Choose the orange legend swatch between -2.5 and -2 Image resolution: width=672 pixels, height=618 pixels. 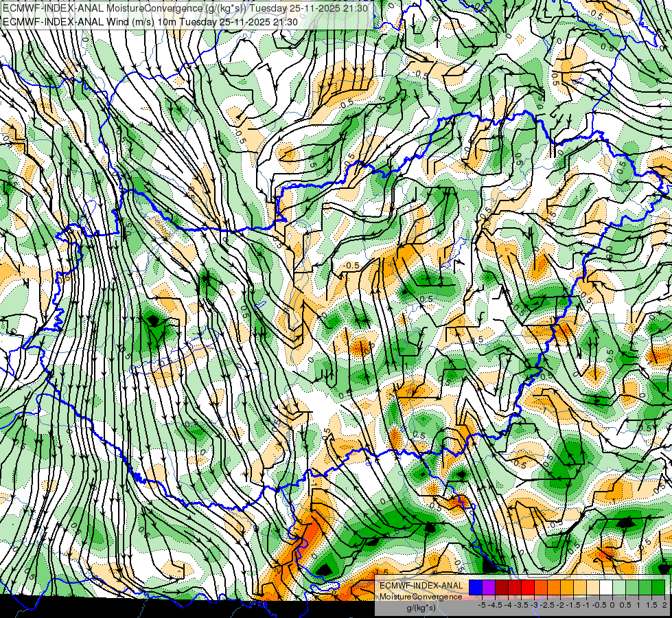[x=554, y=588]
